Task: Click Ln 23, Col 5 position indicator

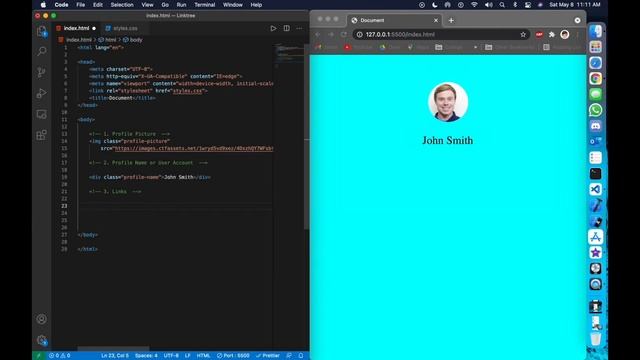Action: coord(115,356)
